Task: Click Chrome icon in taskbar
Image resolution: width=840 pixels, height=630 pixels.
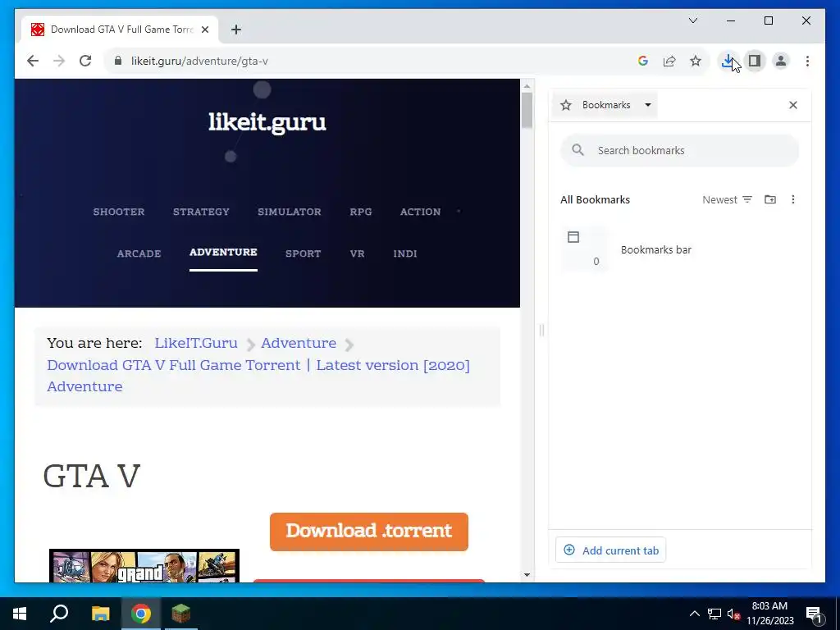Action: pyautogui.click(x=141, y=614)
